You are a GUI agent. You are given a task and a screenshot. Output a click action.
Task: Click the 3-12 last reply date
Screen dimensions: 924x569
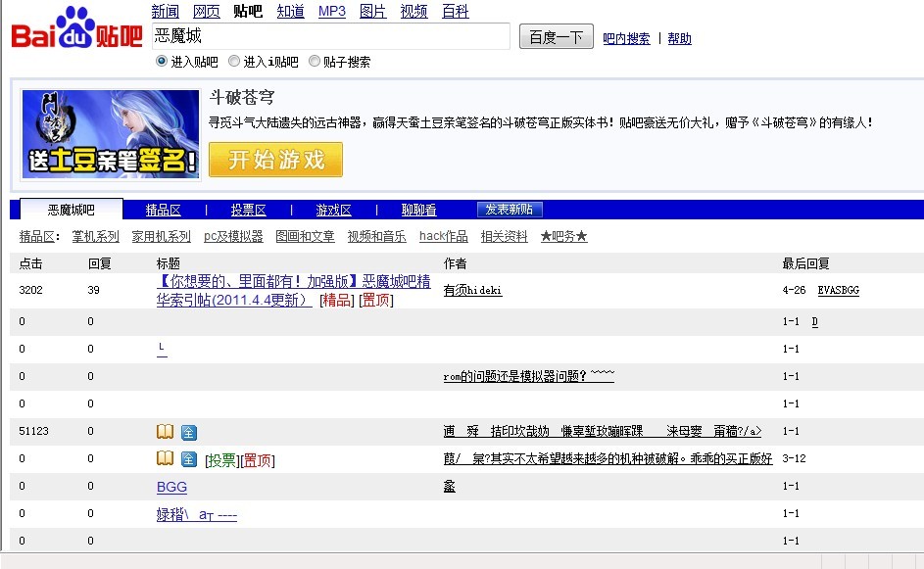[x=794, y=458]
